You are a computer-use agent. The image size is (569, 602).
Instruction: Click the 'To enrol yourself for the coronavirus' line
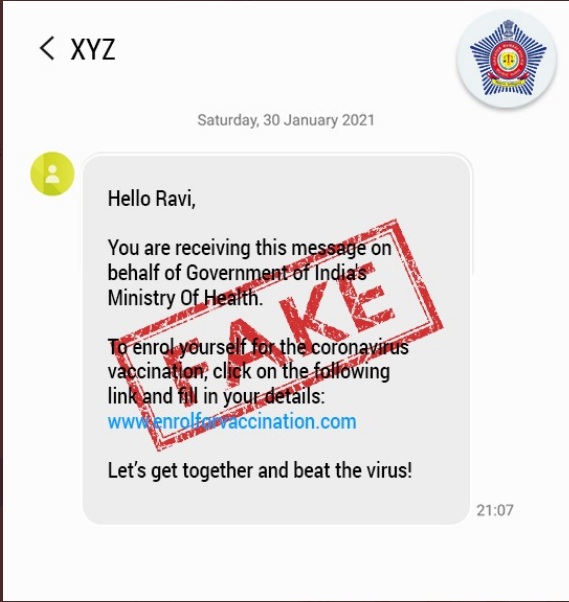pyautogui.click(x=258, y=347)
